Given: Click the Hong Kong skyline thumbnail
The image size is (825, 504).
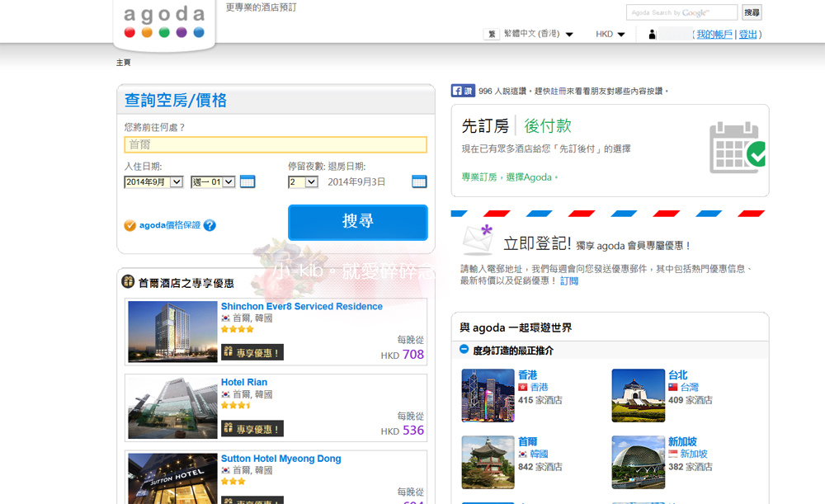Looking at the screenshot, I should (488, 396).
